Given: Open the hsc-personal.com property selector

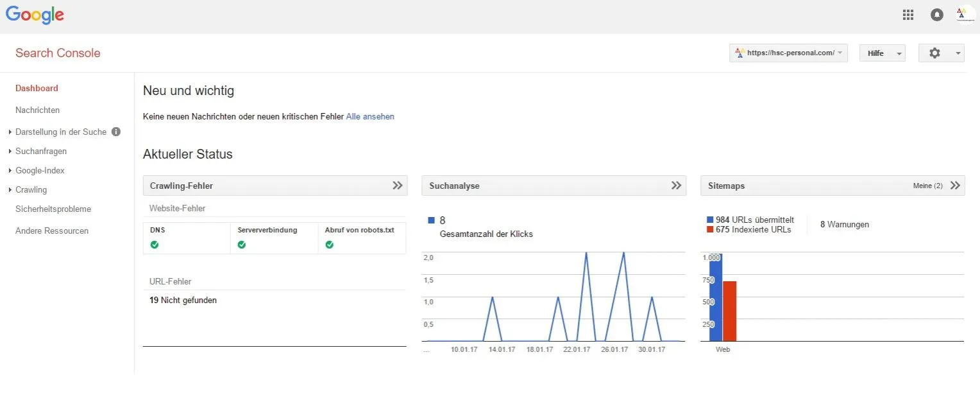Looking at the screenshot, I should pos(788,53).
